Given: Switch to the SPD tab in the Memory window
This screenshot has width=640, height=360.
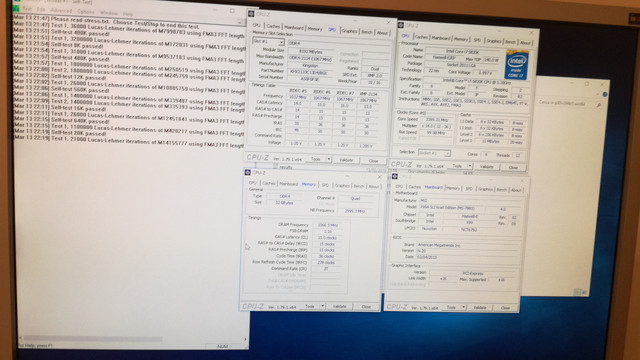Looking at the screenshot, I should coord(325,185).
